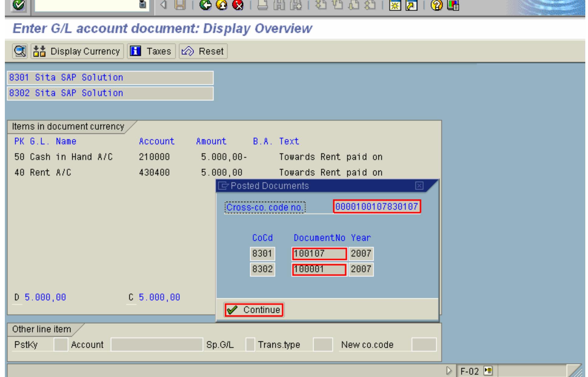Click the Choose detail magnifier icon
Viewport: 588px width, 377px height.
[x=20, y=51]
